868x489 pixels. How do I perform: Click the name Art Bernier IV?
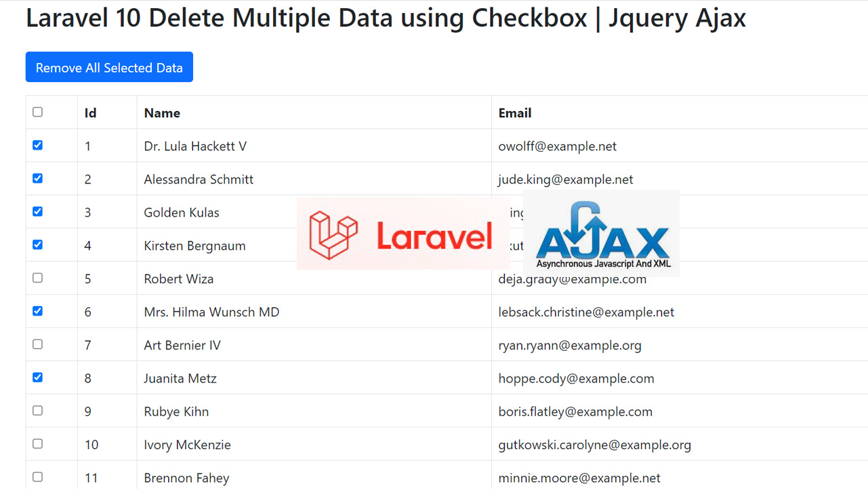click(182, 345)
